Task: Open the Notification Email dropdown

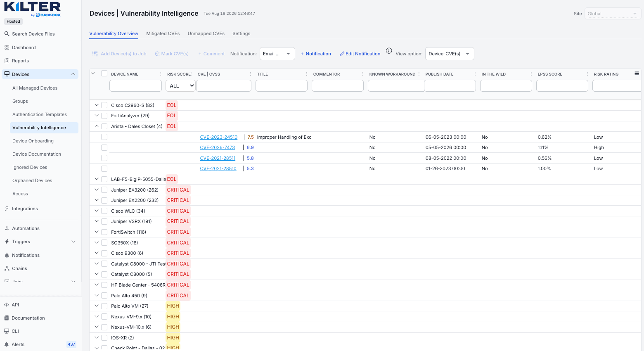Action: [277, 54]
